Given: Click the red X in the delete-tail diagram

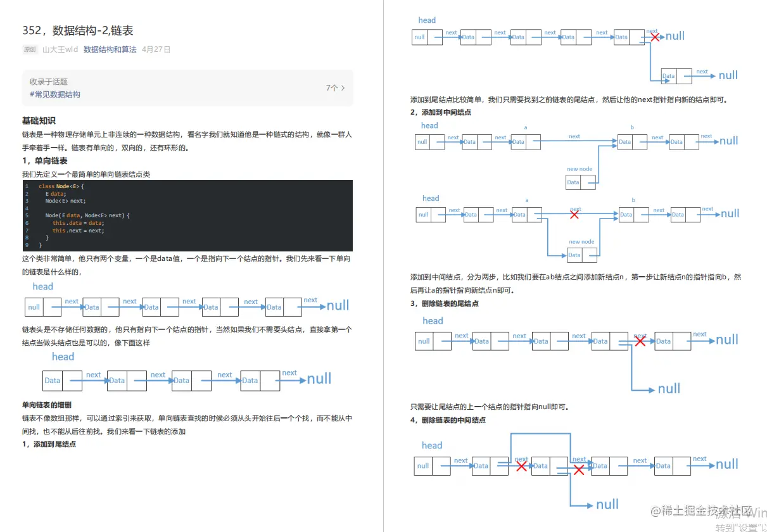Looking at the screenshot, I should point(640,341).
